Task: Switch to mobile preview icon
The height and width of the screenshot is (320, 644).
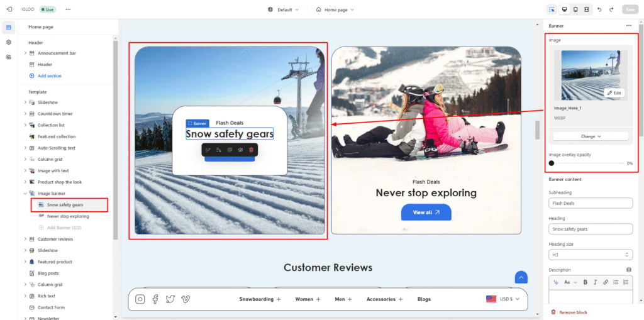Action: [575, 9]
